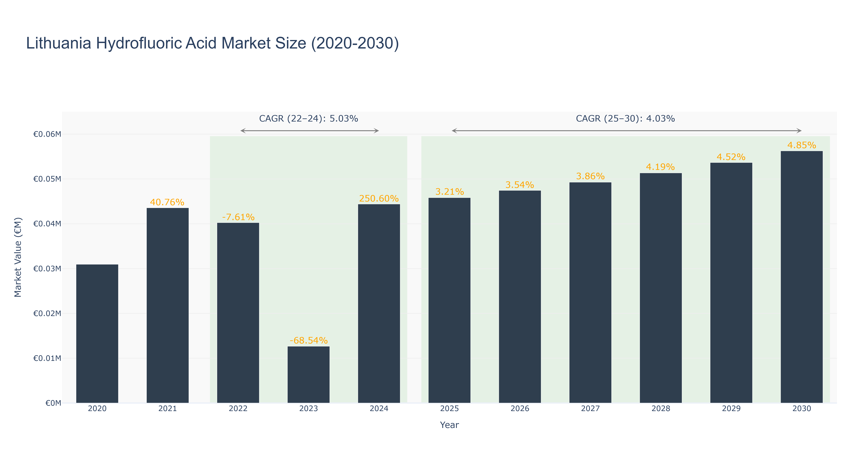Click the 2020 bar
This screenshot has width=868, height=465.
[97, 334]
